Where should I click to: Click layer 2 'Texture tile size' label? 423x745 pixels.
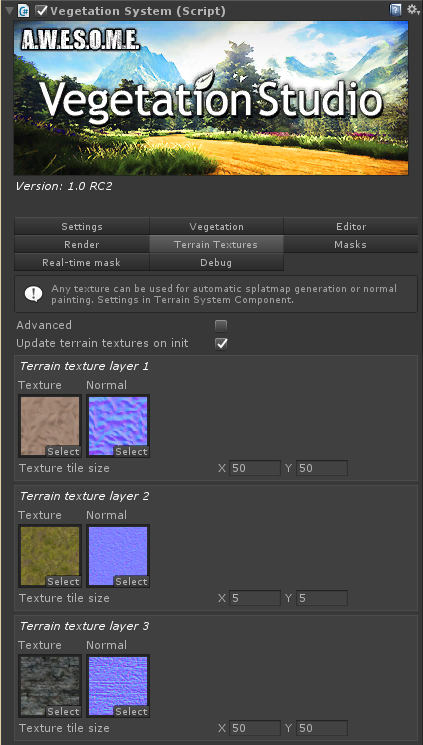64,599
